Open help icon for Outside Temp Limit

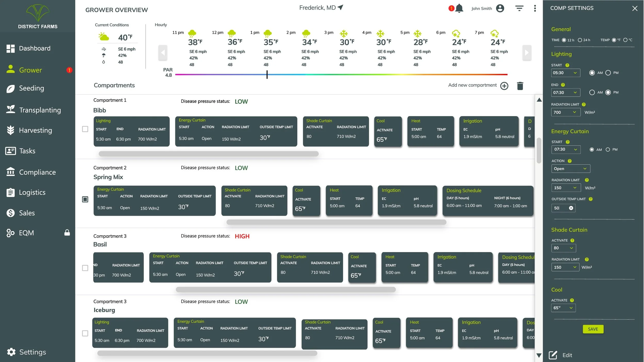(591, 199)
